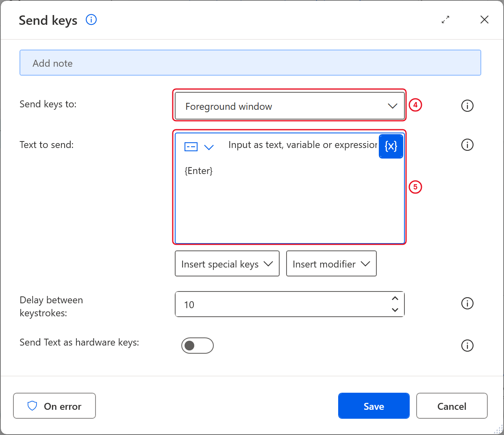Click the text input mode icon
The image size is (504, 435).
pos(191,147)
